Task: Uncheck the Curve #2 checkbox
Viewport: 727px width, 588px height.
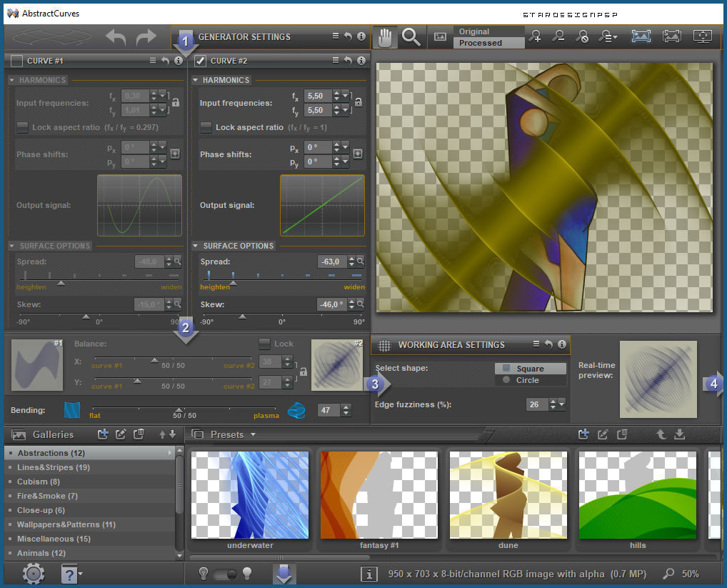Action: click(x=201, y=61)
